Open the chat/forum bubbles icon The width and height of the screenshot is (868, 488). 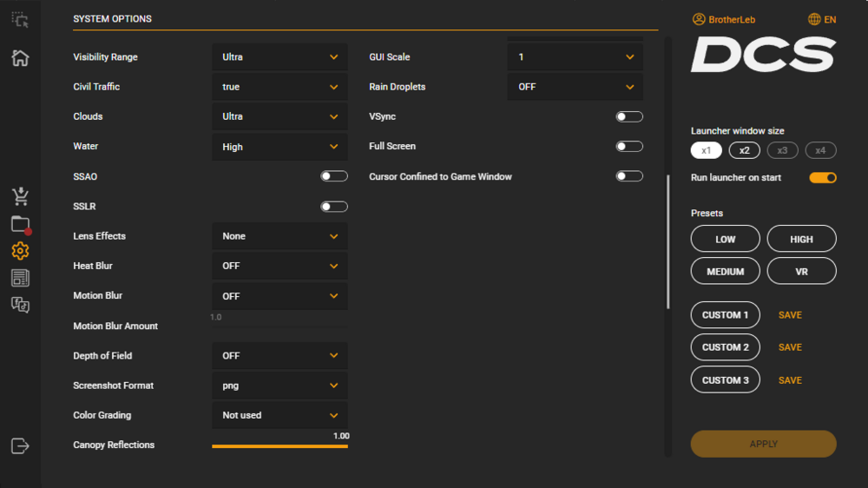tap(20, 305)
